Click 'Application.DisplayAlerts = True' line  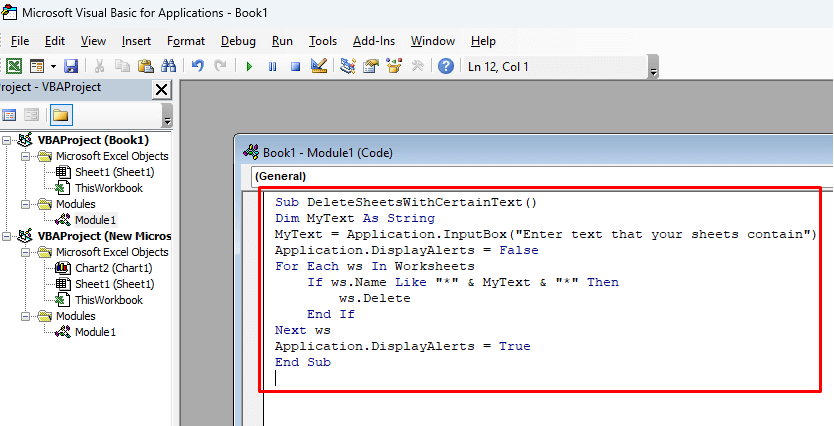[x=403, y=346]
